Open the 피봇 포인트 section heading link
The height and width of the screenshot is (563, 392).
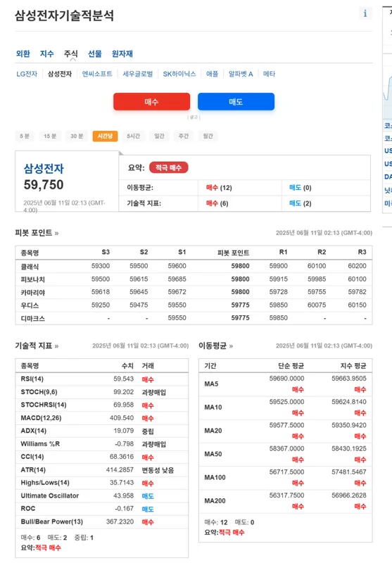click(37, 233)
